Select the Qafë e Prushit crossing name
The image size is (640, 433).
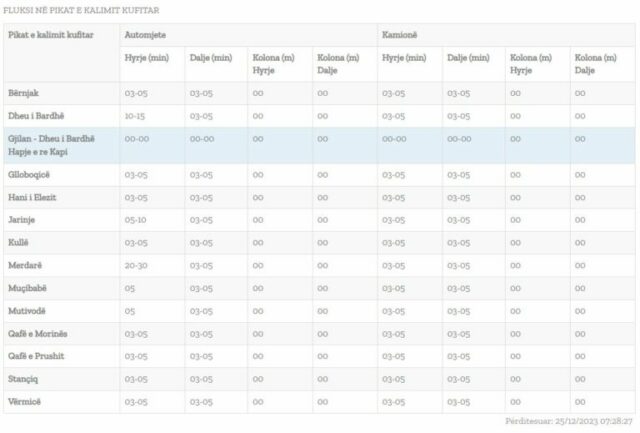click(36, 356)
